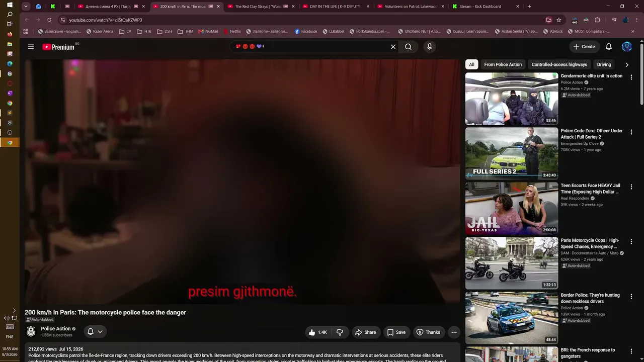Open the YouTube account avatar menu
Screen dimensions: 644x362
627,47
